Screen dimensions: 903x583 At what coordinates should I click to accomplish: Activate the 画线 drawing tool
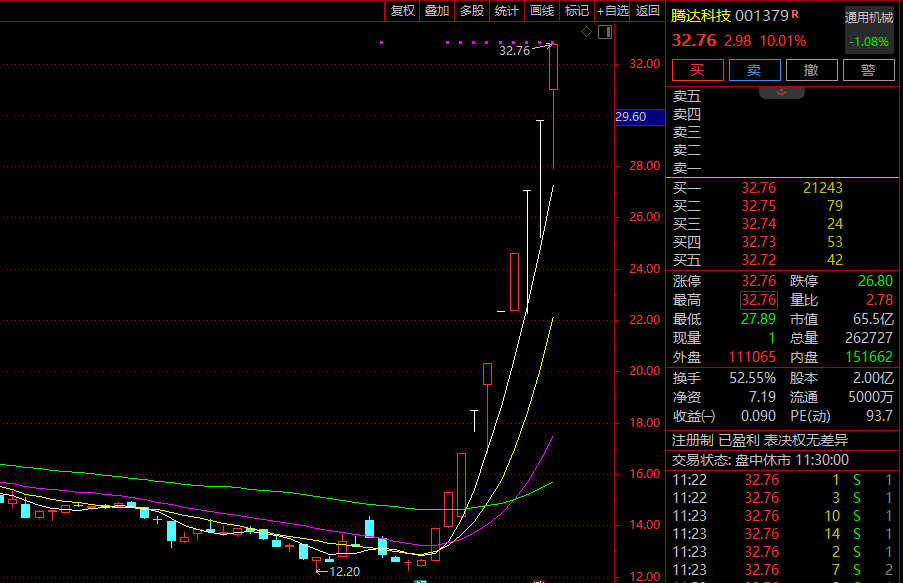[541, 11]
